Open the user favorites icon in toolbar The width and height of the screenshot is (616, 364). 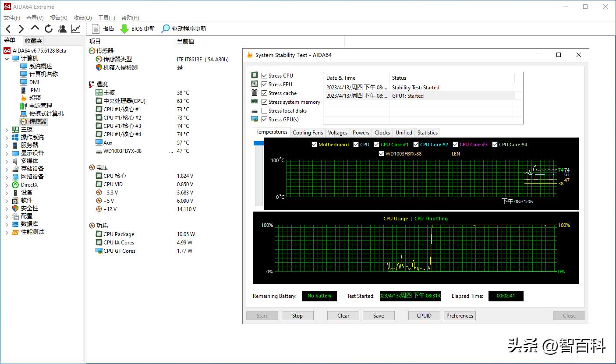[62, 29]
